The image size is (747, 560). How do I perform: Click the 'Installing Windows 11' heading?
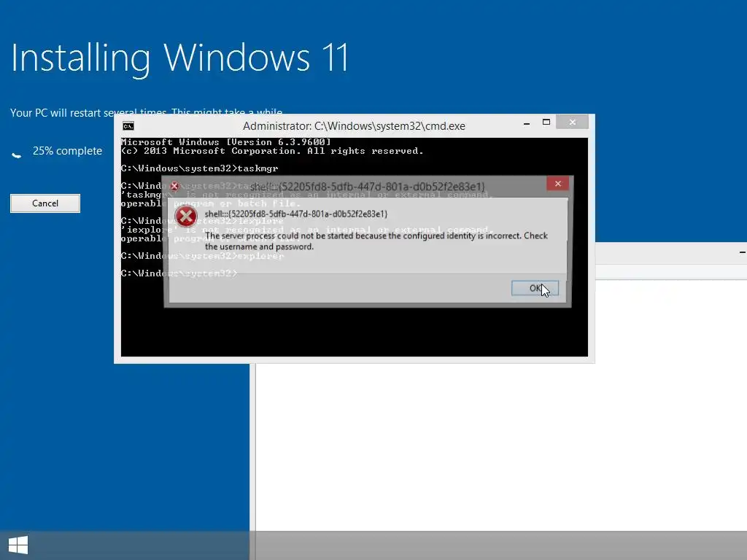pyautogui.click(x=179, y=58)
